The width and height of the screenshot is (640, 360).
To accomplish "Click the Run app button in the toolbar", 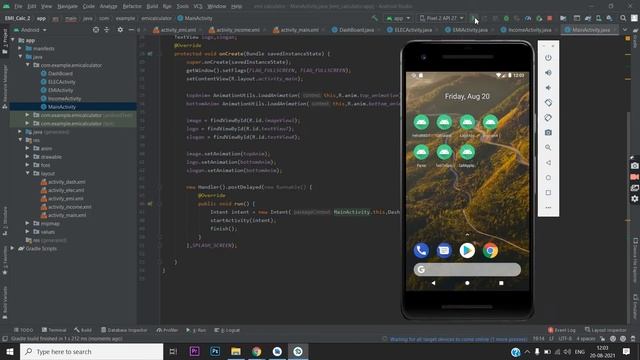I will 474,18.
